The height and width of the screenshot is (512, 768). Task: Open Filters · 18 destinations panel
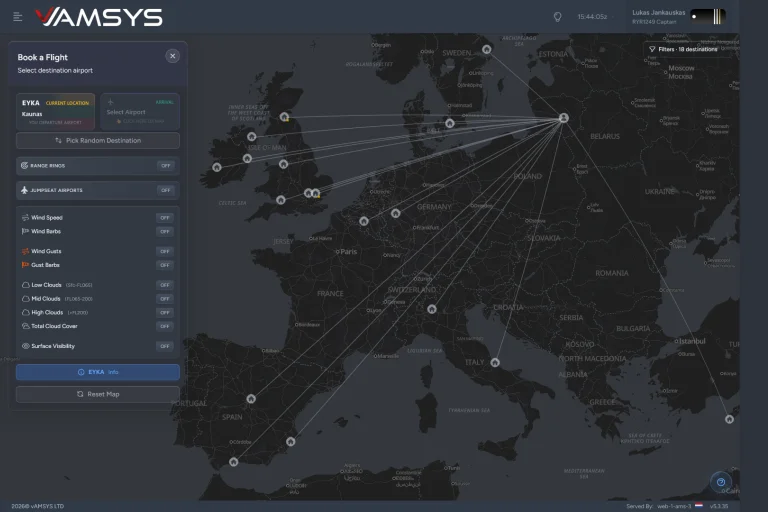(x=683, y=49)
